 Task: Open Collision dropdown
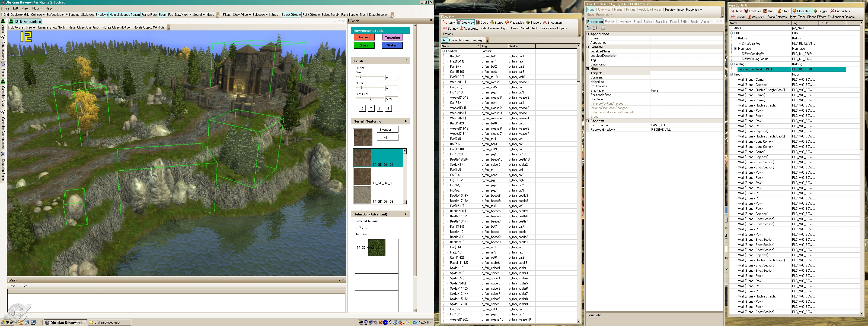click(x=38, y=14)
